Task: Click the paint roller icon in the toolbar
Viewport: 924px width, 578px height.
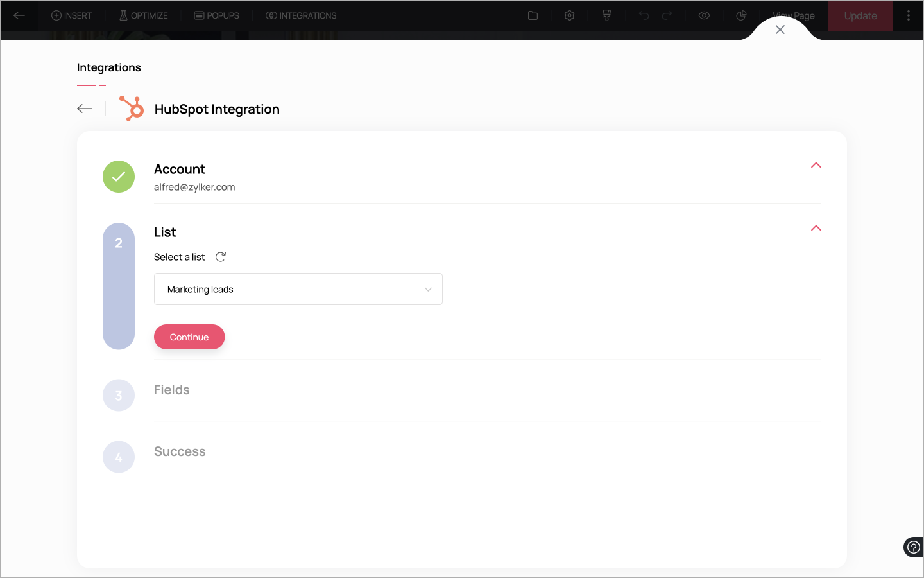Action: click(x=606, y=15)
